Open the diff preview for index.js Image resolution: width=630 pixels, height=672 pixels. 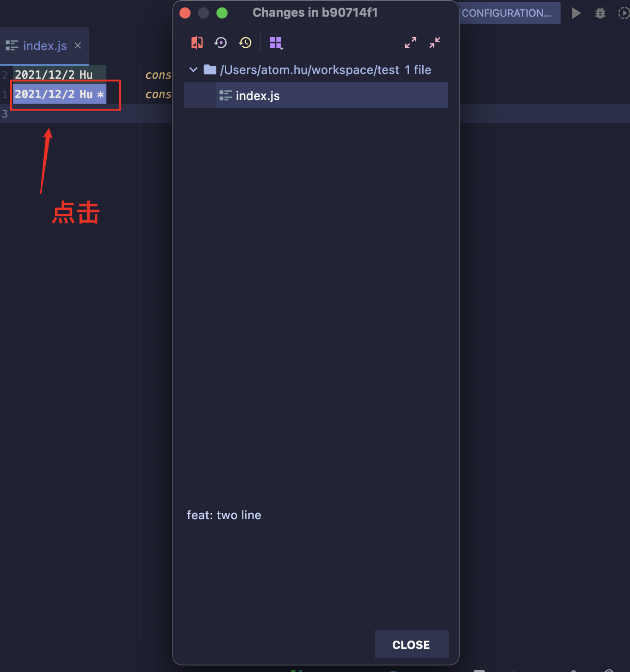point(197,43)
